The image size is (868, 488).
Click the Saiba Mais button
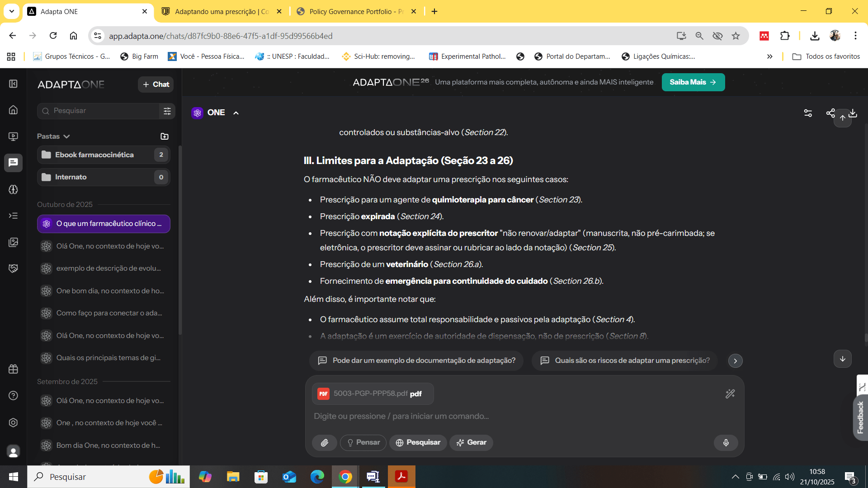pyautogui.click(x=693, y=82)
